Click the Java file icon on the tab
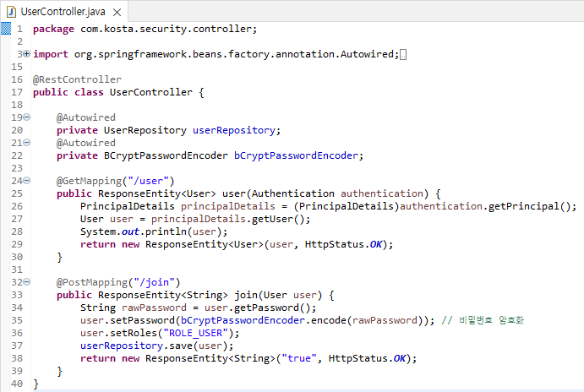This screenshot has width=584, height=392. (x=12, y=12)
